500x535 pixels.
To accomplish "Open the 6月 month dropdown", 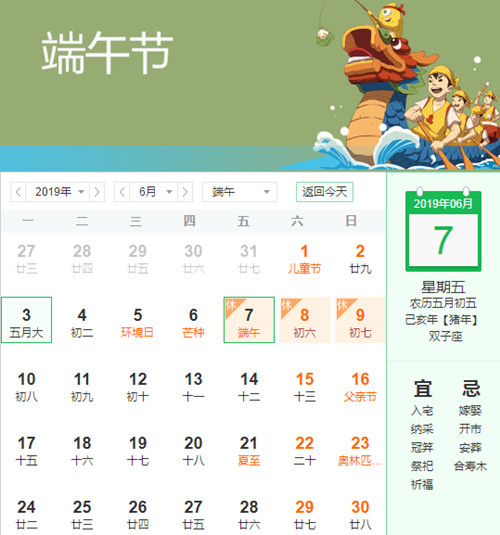I will point(154,192).
